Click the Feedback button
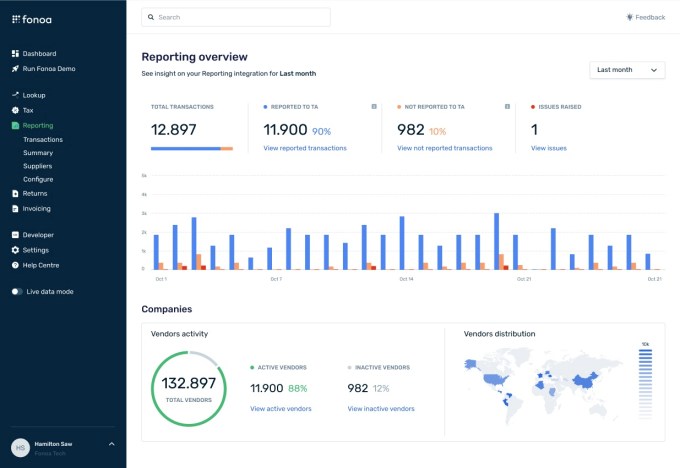 tap(645, 17)
